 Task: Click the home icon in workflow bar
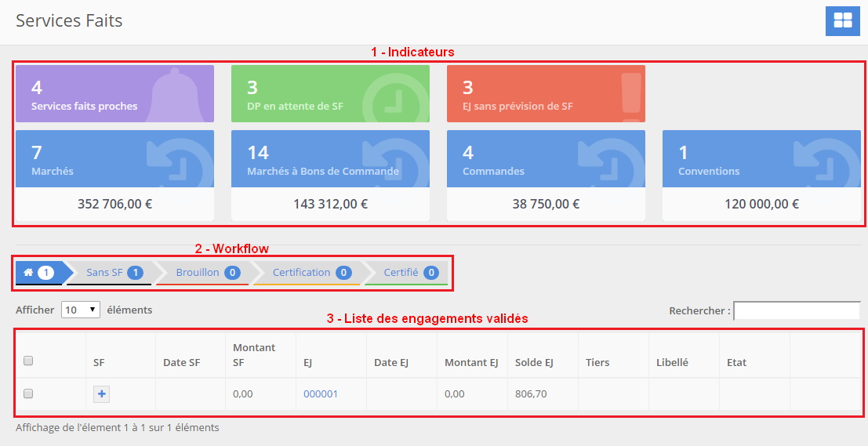pos(29,272)
